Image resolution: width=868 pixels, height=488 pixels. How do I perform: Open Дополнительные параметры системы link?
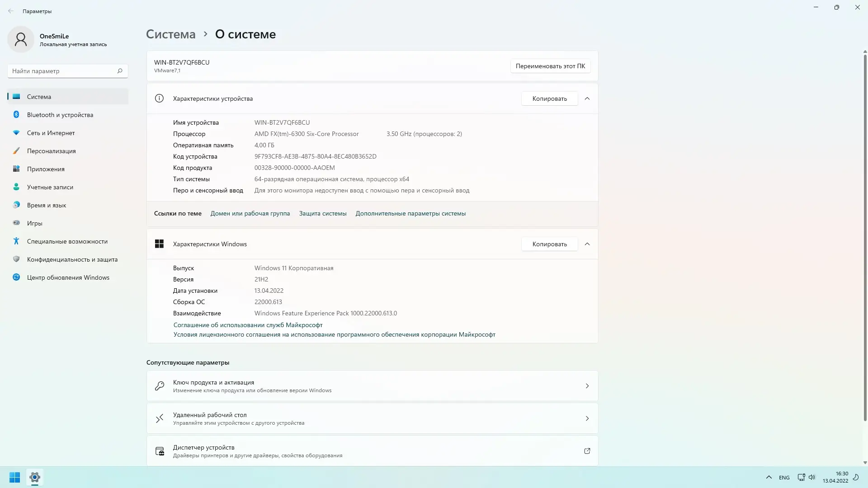[410, 213]
